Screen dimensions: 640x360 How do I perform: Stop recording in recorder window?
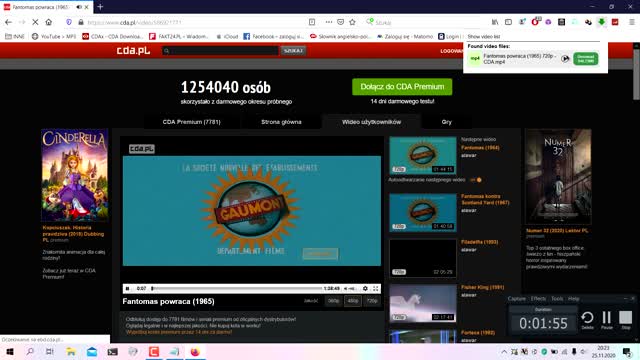point(625,320)
